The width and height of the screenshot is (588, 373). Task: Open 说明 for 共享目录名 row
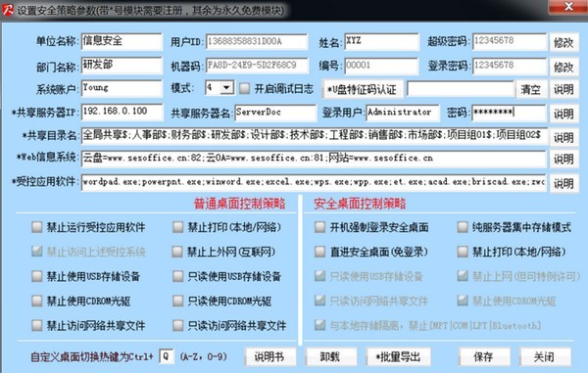coord(563,137)
